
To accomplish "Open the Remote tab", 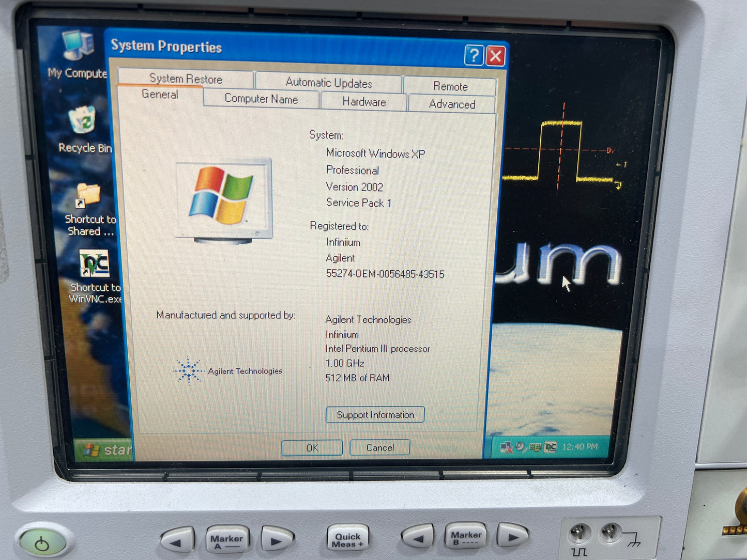I will pos(450,86).
